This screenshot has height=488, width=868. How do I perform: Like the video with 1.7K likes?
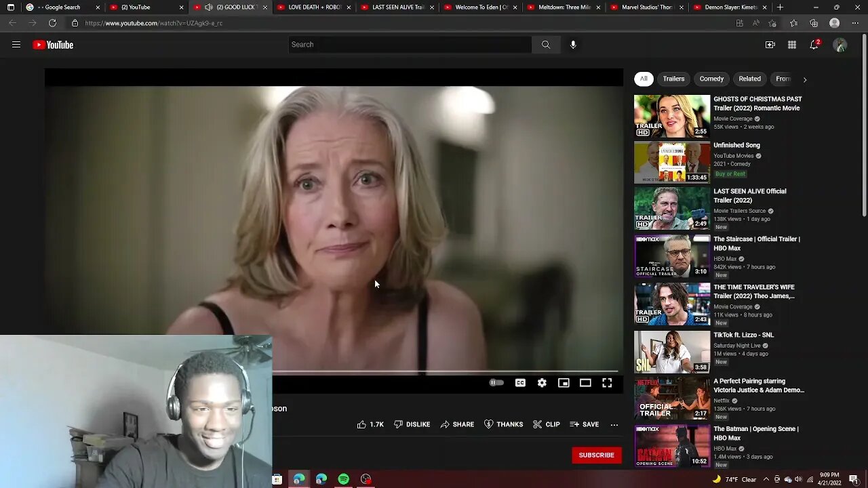tap(370, 424)
